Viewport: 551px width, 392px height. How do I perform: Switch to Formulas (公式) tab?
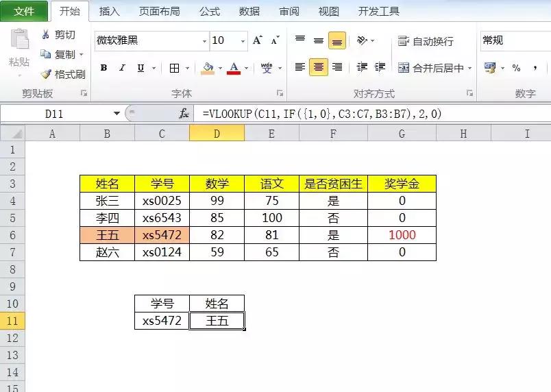[210, 11]
